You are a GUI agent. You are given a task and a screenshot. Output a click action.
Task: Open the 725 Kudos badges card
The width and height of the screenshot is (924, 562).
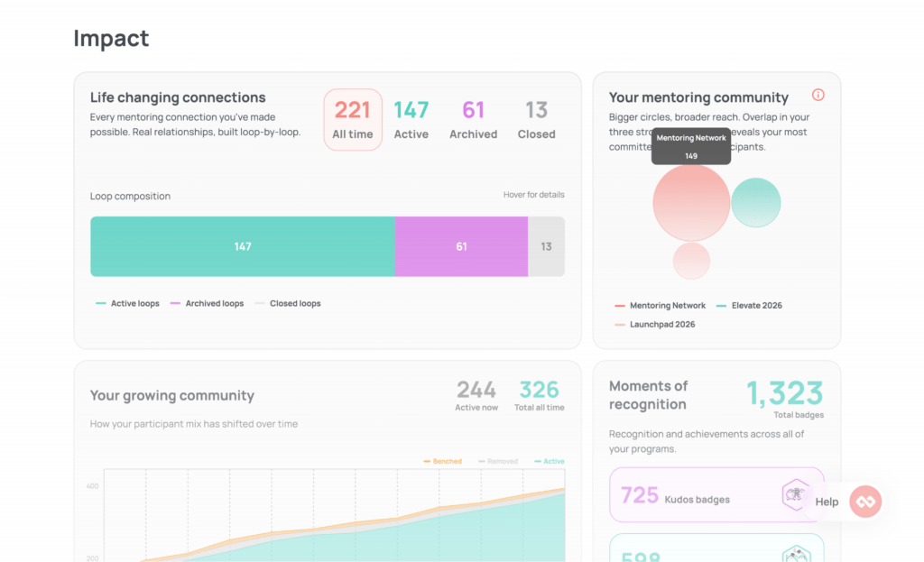(716, 495)
